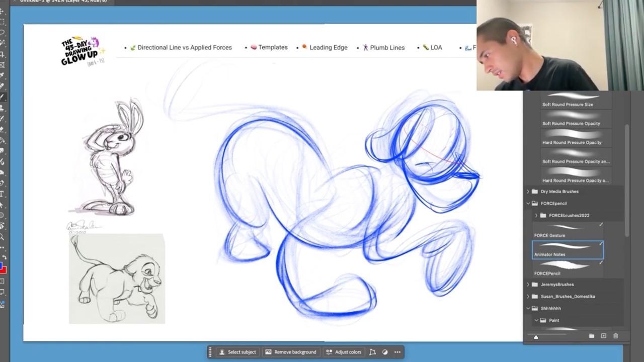Click the Leading Edge heading on canvas

(328, 48)
